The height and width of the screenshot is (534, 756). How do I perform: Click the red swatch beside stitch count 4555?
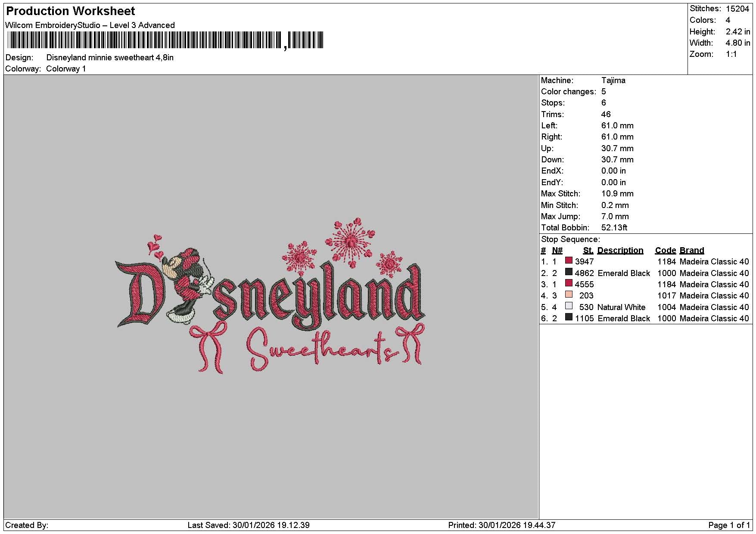(569, 283)
